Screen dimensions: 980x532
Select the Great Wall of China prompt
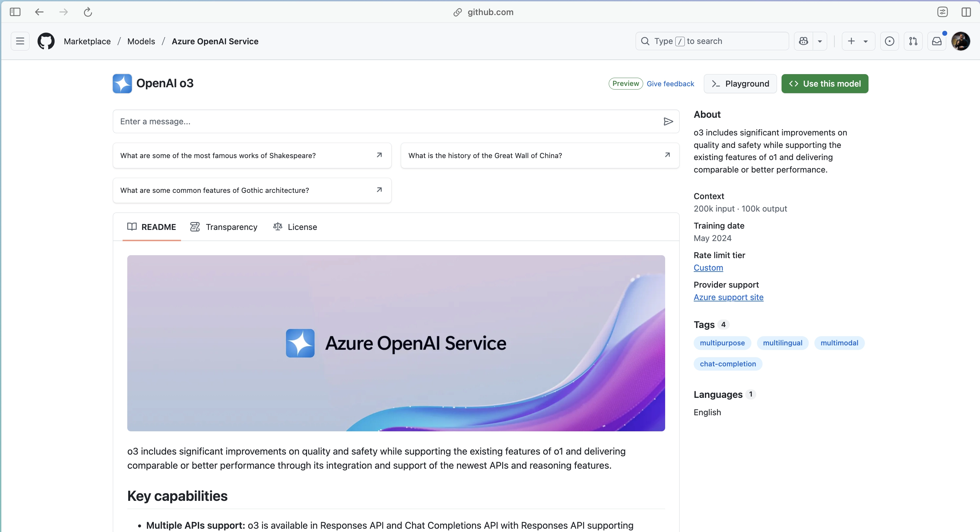[540, 155]
